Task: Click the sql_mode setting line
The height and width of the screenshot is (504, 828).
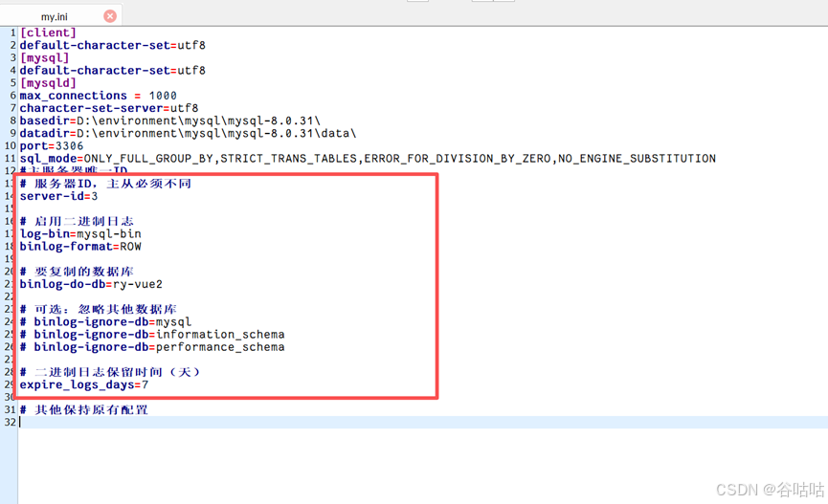Action: pyautogui.click(x=369, y=159)
